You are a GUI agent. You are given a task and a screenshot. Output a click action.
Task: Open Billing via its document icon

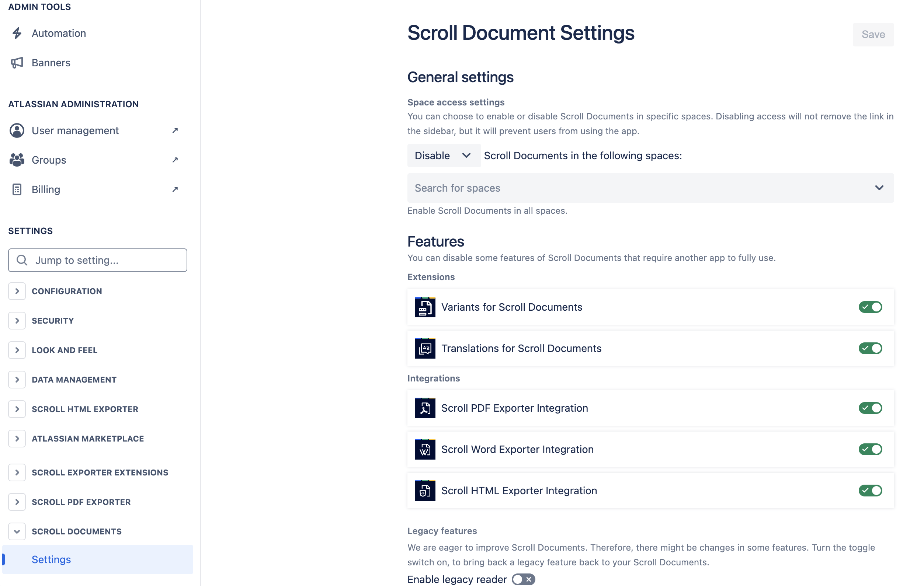17,189
